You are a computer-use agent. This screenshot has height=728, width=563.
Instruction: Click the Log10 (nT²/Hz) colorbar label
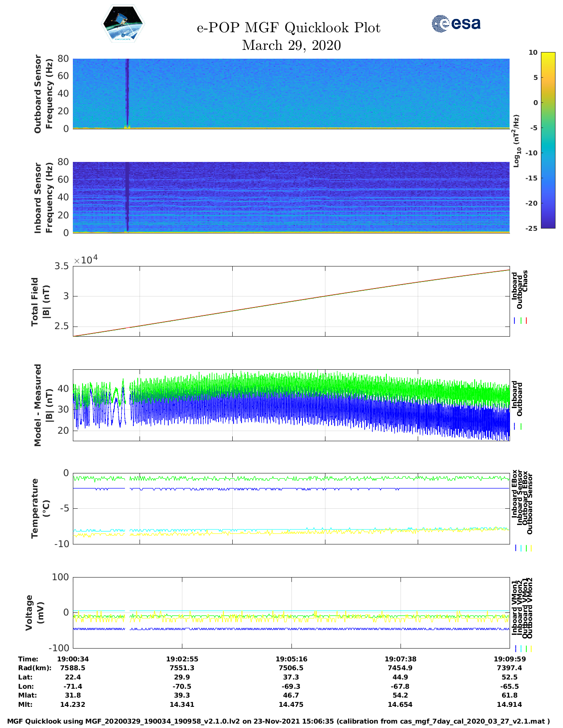click(x=516, y=141)
